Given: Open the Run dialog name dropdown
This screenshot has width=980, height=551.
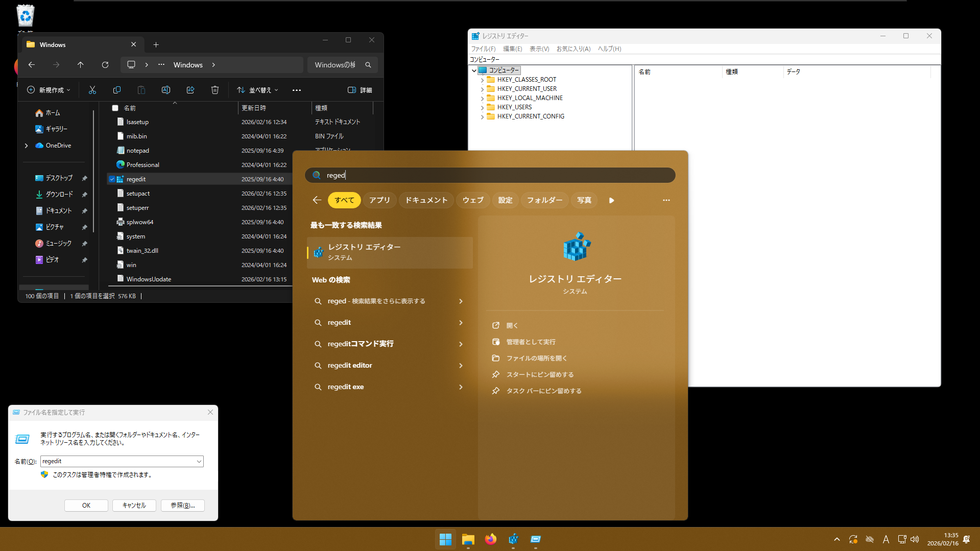Looking at the screenshot, I should (x=199, y=462).
